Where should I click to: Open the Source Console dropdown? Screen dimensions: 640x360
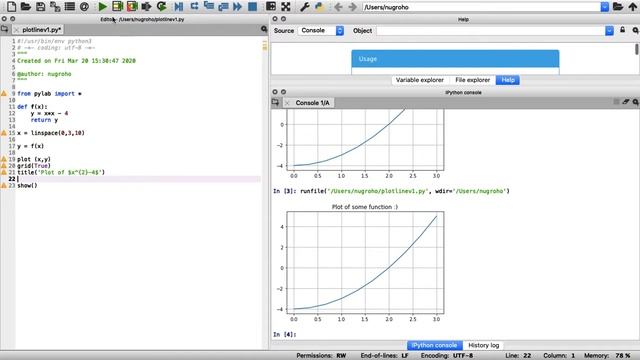coord(322,31)
